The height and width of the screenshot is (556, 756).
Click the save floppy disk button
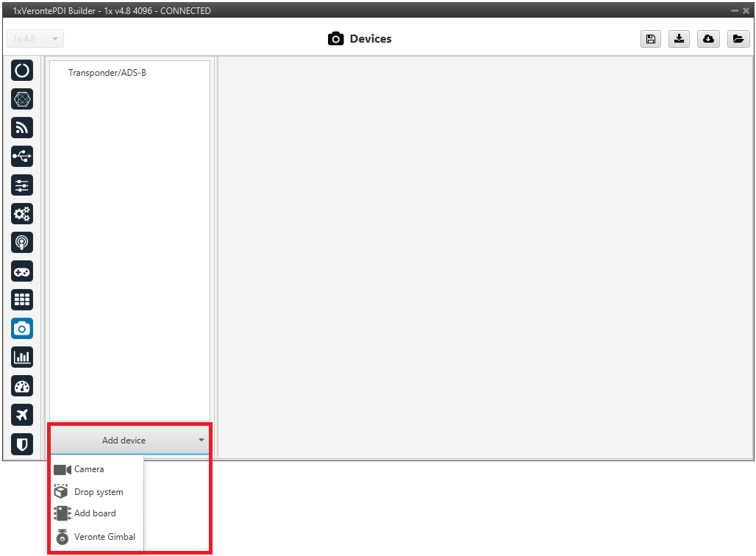650,39
